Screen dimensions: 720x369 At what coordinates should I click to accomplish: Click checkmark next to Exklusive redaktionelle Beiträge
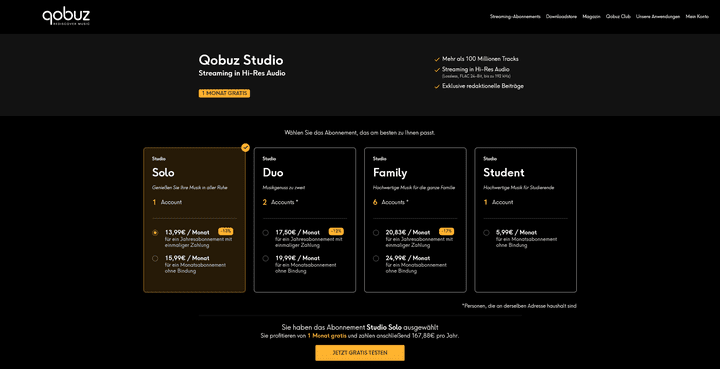click(x=437, y=86)
